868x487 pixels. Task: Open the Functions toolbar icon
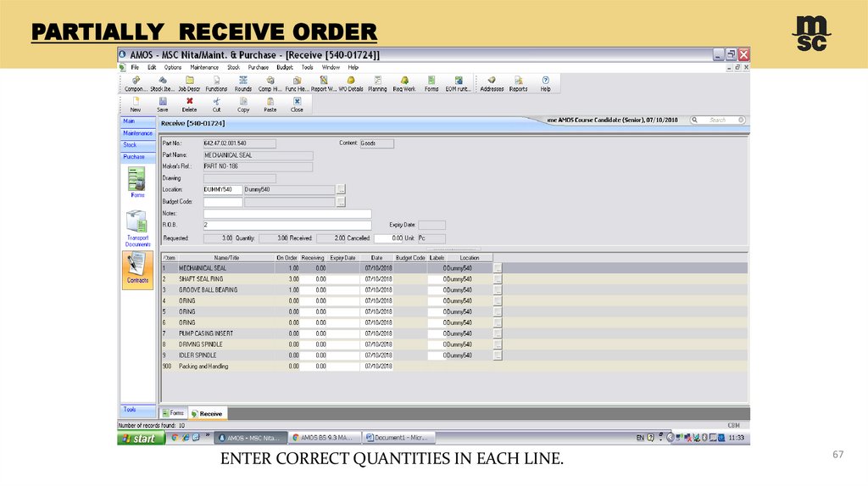pos(216,84)
